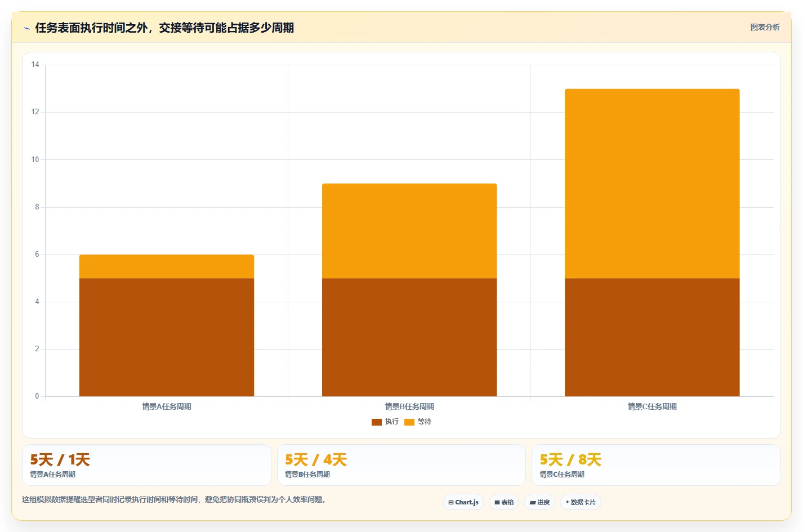
Task: Click the 等待 legend label text
Action: [425, 422]
